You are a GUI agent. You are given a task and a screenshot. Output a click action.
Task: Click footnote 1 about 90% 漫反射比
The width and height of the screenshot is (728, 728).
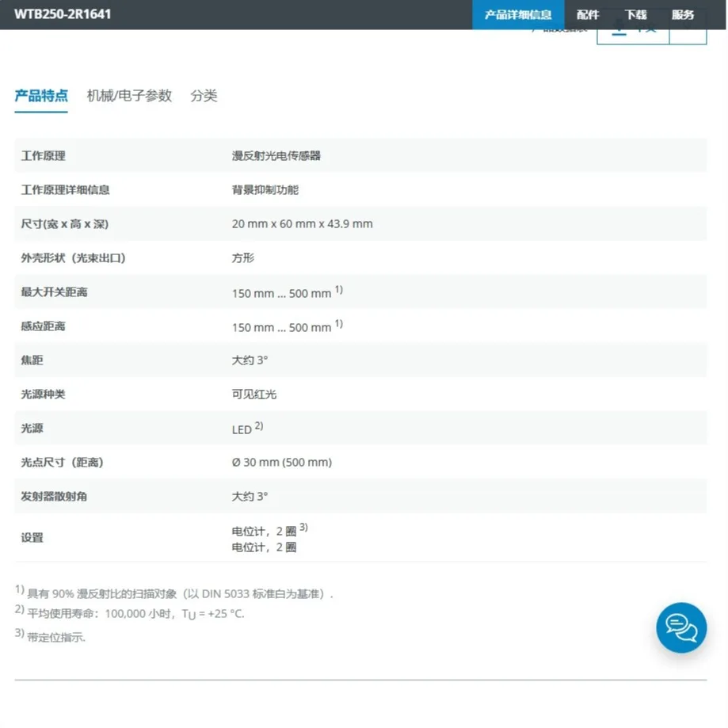click(x=174, y=593)
